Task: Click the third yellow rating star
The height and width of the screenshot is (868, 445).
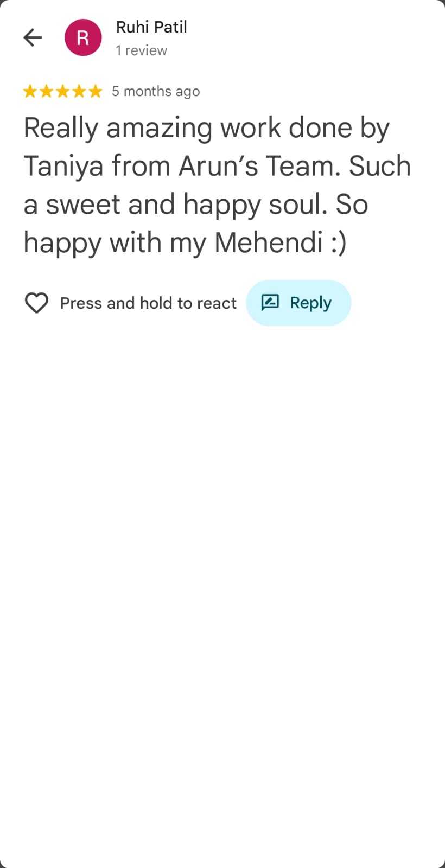Action: (x=63, y=91)
